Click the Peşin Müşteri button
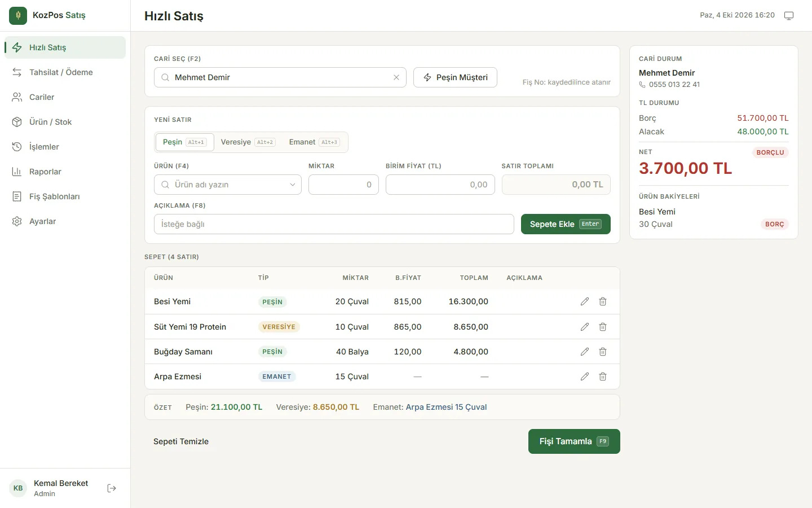The image size is (812, 508). (455, 77)
